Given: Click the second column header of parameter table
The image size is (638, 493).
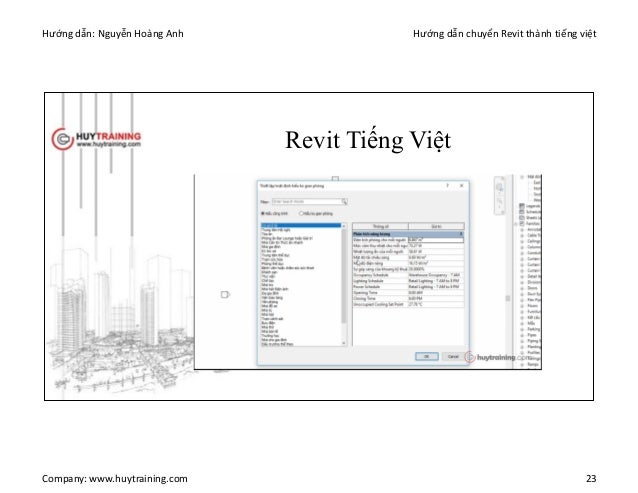Looking at the screenshot, I should click(436, 226).
